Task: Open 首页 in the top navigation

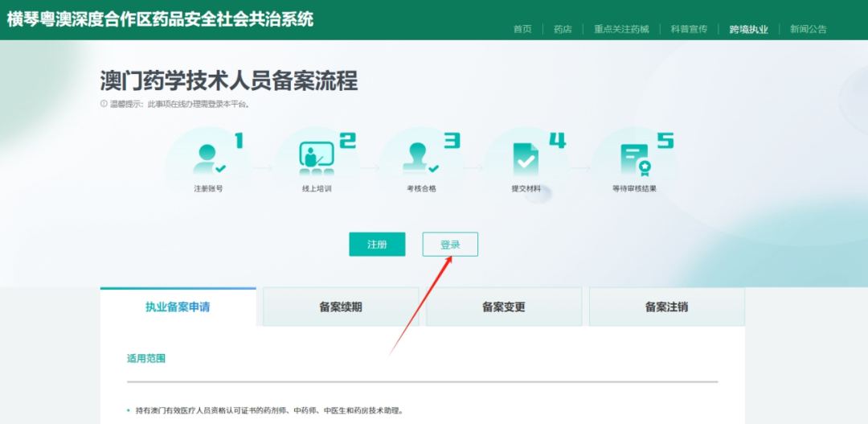Action: (x=522, y=30)
